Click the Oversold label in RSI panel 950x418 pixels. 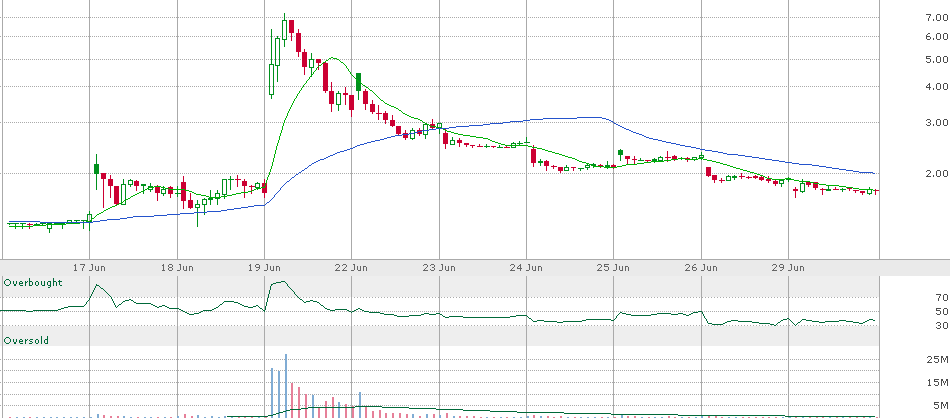(26, 341)
